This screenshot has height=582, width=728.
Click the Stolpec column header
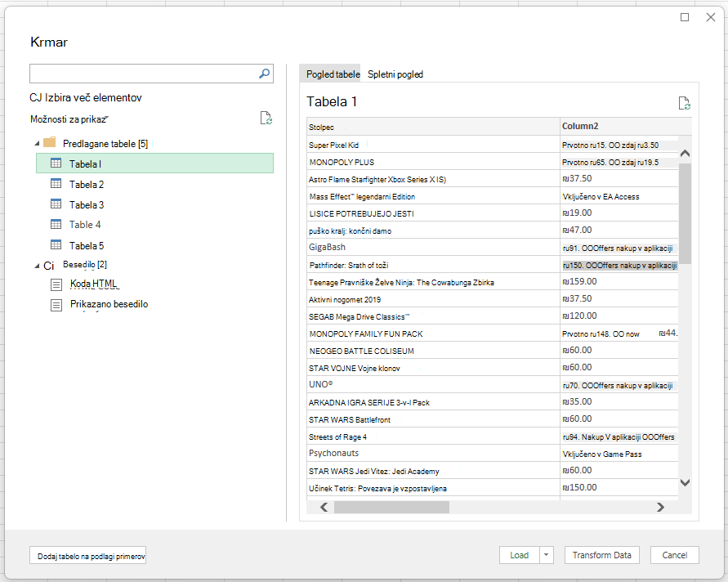click(433, 127)
